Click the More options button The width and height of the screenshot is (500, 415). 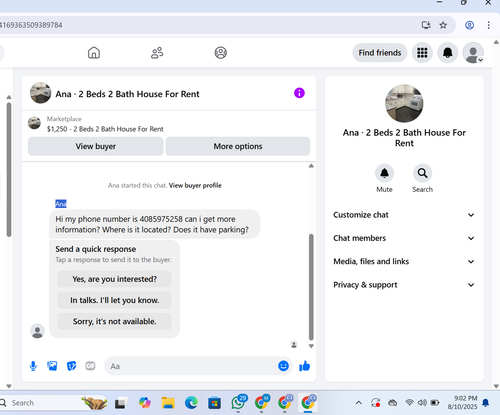pos(238,146)
